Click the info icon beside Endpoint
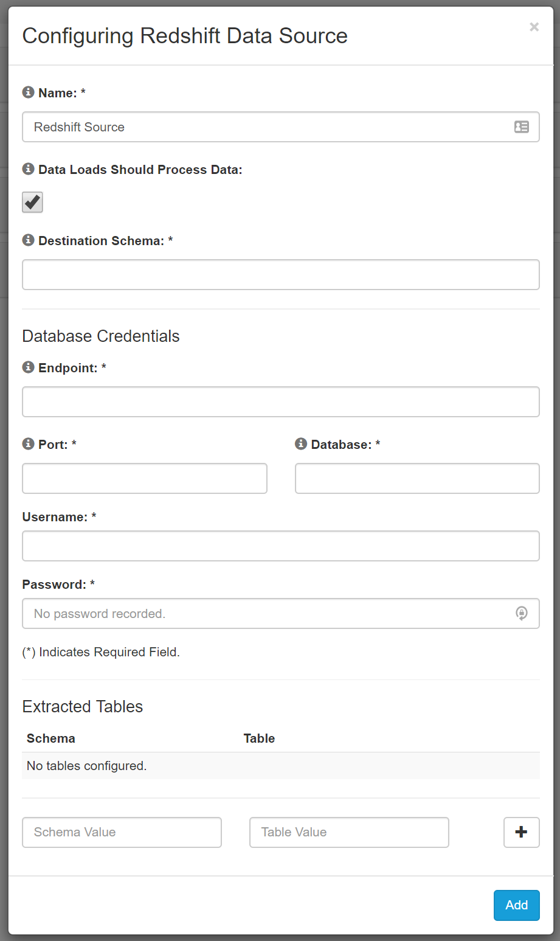Screen dimensions: 560x941 [28, 367]
